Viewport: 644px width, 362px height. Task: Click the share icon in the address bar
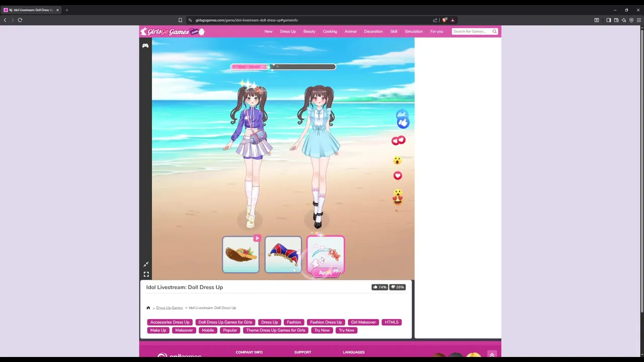click(435, 20)
